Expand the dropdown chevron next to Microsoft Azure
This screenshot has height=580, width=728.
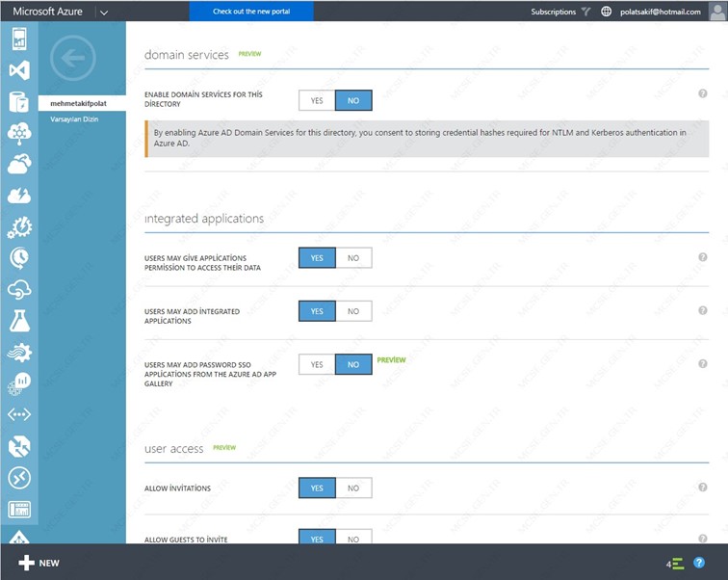(x=104, y=13)
